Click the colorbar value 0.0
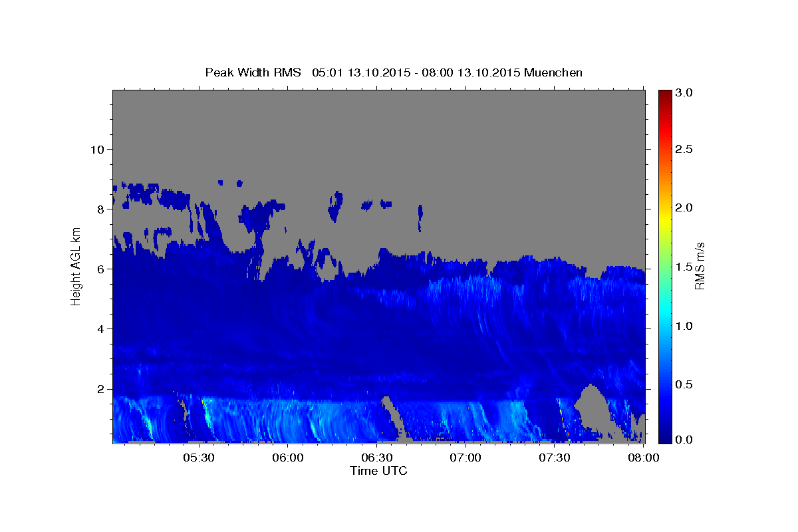The image size is (798, 532). pos(685,440)
